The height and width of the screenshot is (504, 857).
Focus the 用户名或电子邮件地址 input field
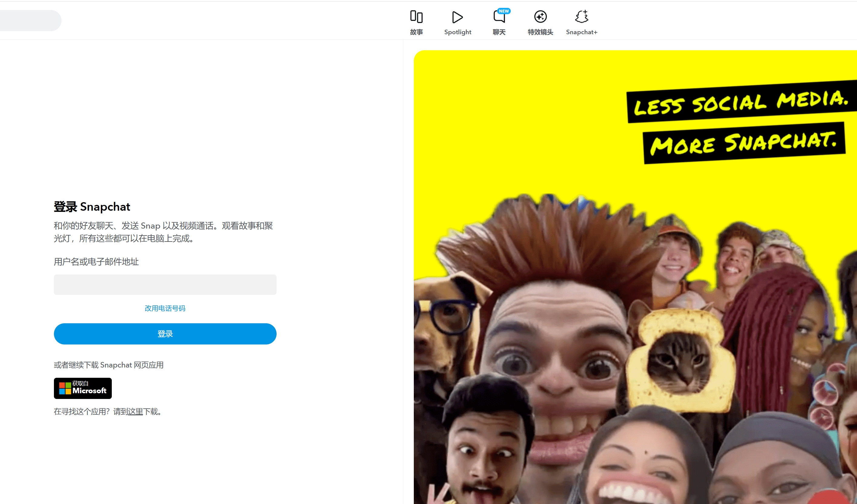[165, 285]
